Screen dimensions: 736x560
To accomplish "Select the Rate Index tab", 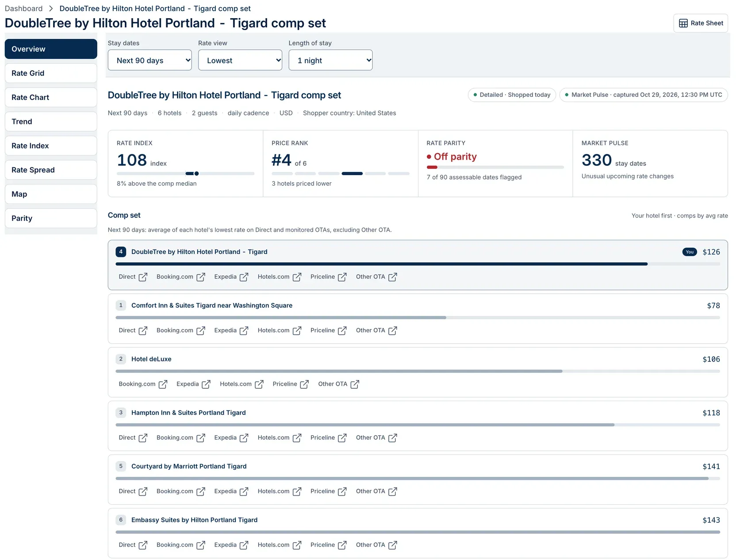I will coord(51,146).
